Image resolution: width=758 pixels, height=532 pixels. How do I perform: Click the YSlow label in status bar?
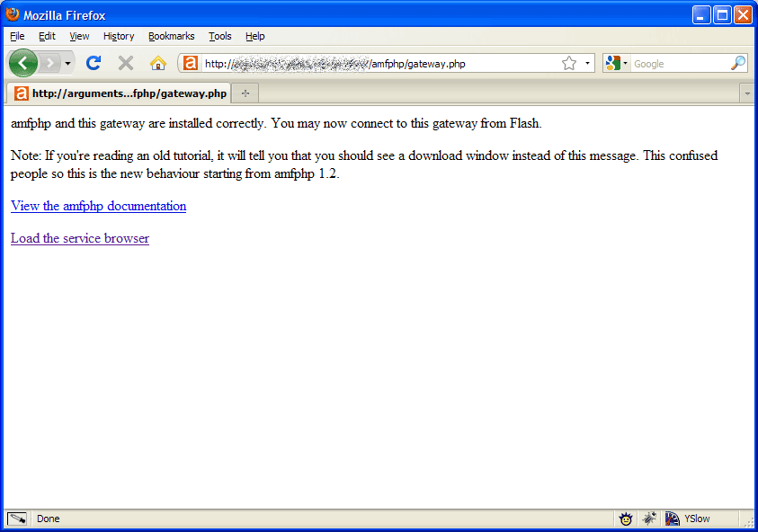coord(697,519)
